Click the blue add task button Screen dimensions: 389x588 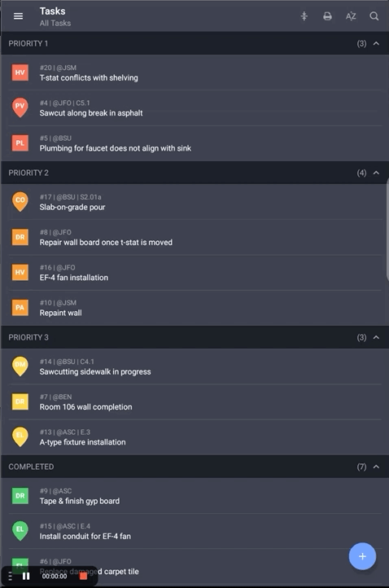tap(362, 556)
